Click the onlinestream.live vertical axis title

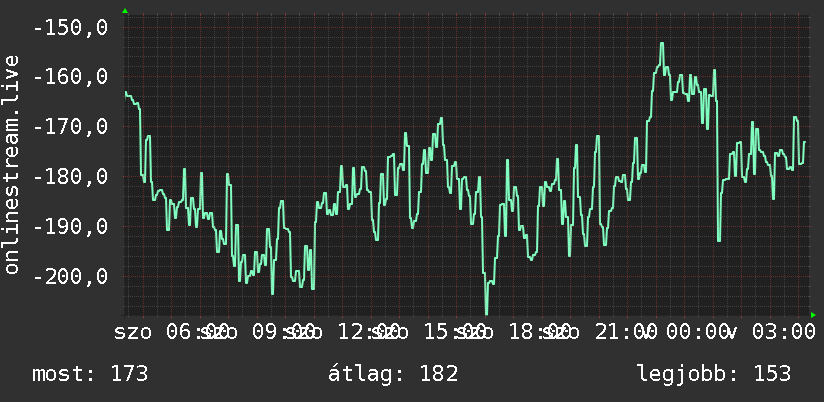(11, 164)
